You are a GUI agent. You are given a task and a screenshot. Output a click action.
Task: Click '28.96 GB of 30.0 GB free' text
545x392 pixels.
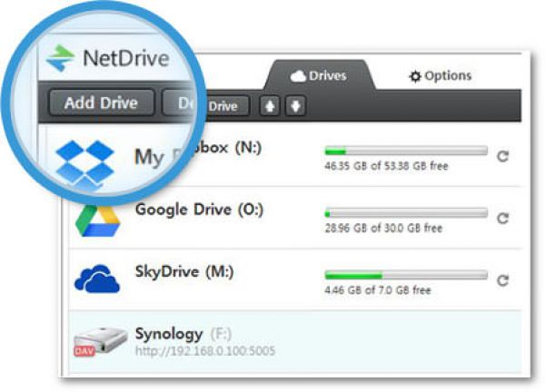(x=383, y=228)
